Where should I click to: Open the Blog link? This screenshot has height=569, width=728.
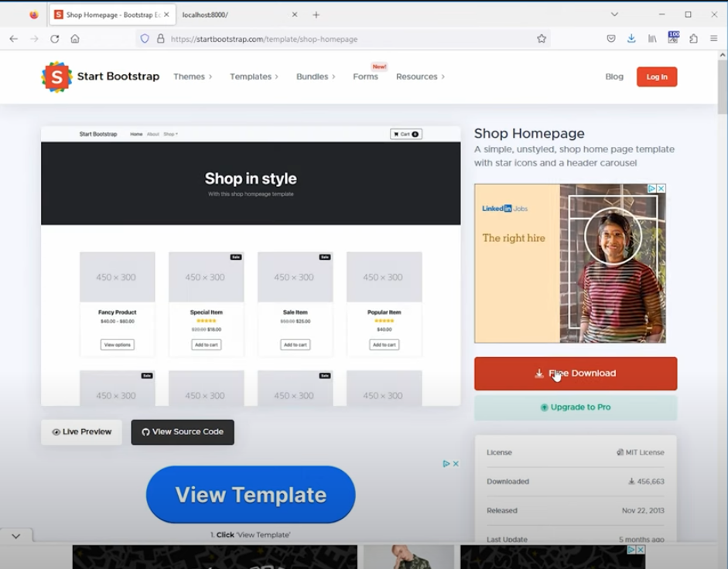[x=614, y=77]
